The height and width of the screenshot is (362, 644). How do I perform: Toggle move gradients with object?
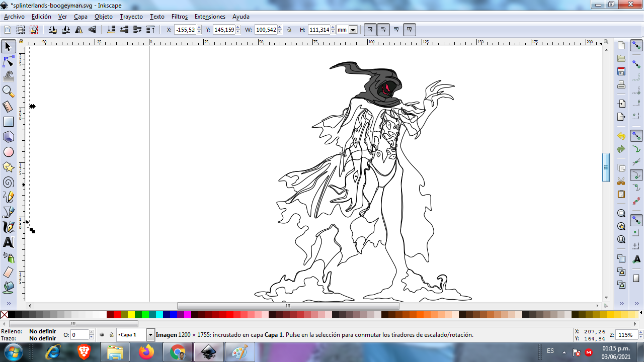click(x=396, y=30)
